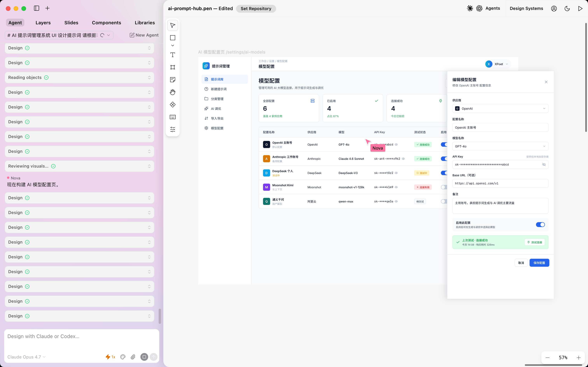Start a New Agent
The image size is (588, 367).
(144, 35)
